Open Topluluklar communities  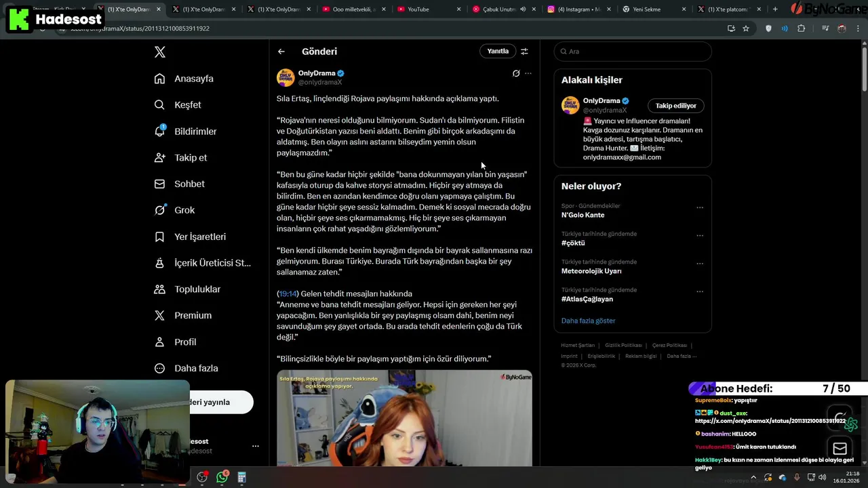pos(187,289)
